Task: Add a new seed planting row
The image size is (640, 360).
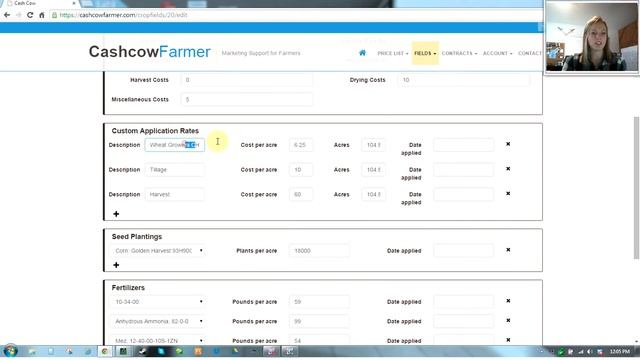Action: (x=116, y=265)
